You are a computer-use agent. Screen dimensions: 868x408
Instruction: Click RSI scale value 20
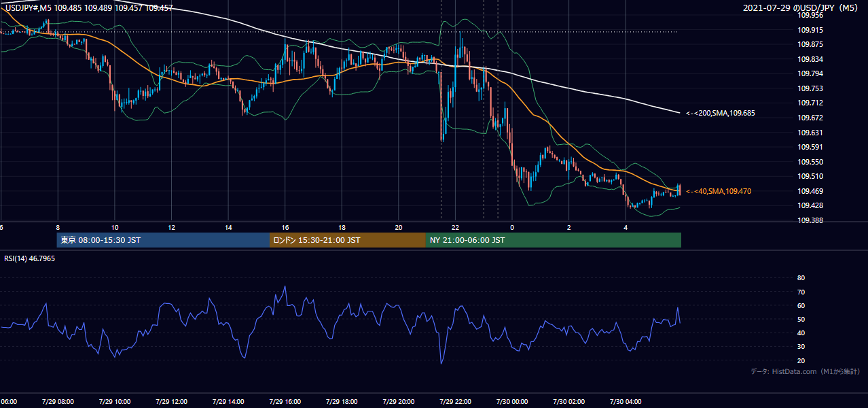pyautogui.click(x=801, y=360)
